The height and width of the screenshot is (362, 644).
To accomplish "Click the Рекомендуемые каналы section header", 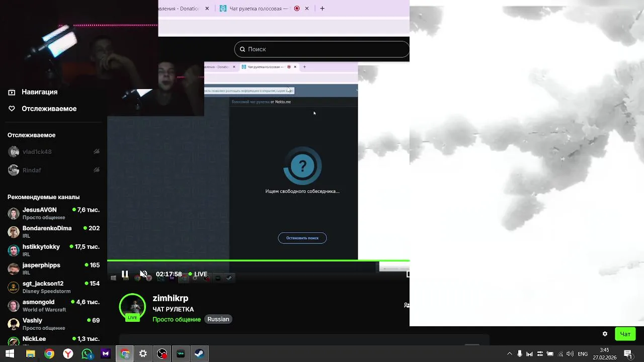I will (43, 197).
